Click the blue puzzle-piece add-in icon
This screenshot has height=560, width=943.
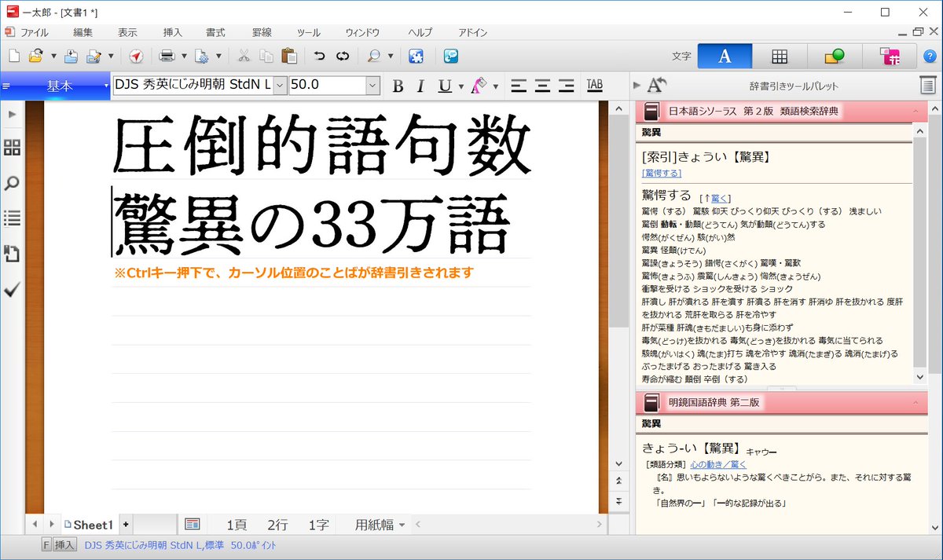tap(416, 56)
